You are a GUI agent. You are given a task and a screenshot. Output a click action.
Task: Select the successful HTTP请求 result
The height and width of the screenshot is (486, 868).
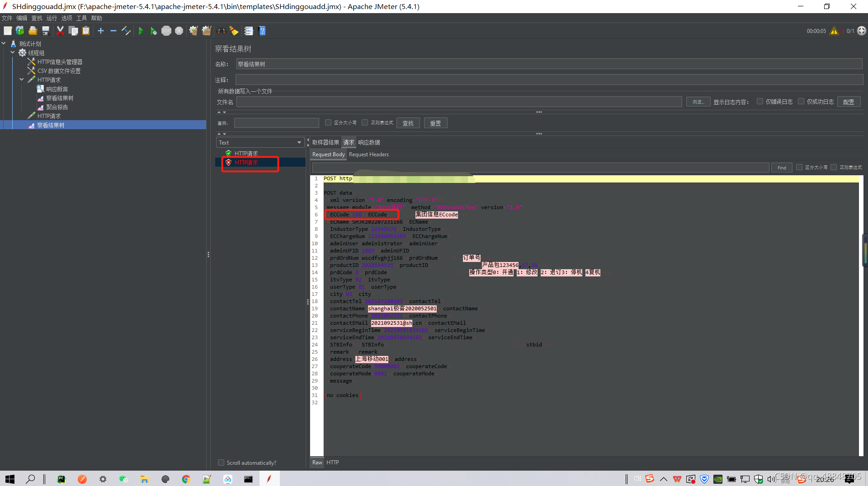click(246, 154)
